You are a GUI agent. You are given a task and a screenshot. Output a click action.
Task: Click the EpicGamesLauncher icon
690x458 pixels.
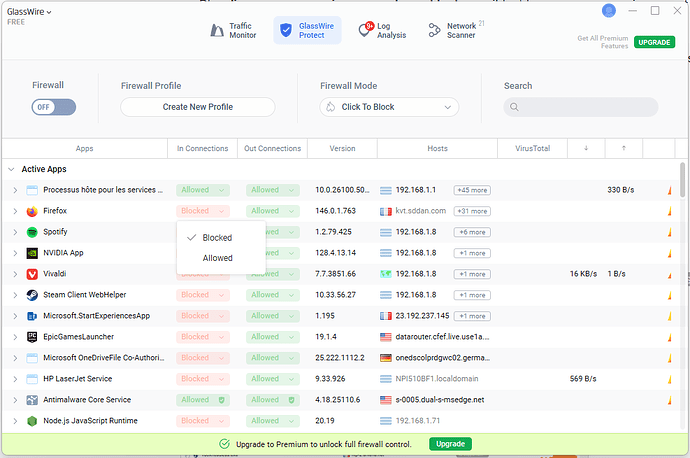[x=32, y=337]
